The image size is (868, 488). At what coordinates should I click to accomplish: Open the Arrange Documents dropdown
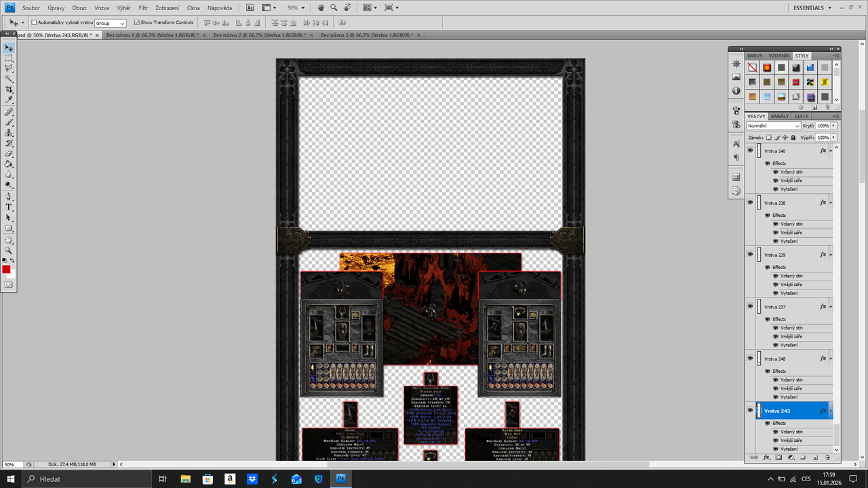click(370, 7)
